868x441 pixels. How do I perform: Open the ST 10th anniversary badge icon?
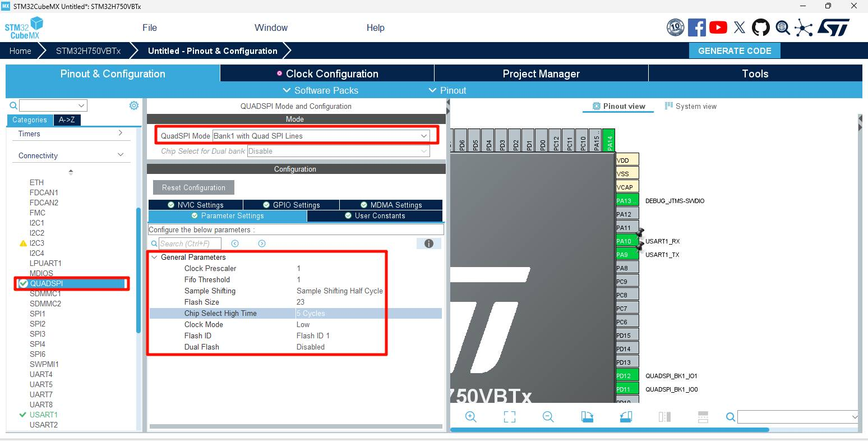676,27
